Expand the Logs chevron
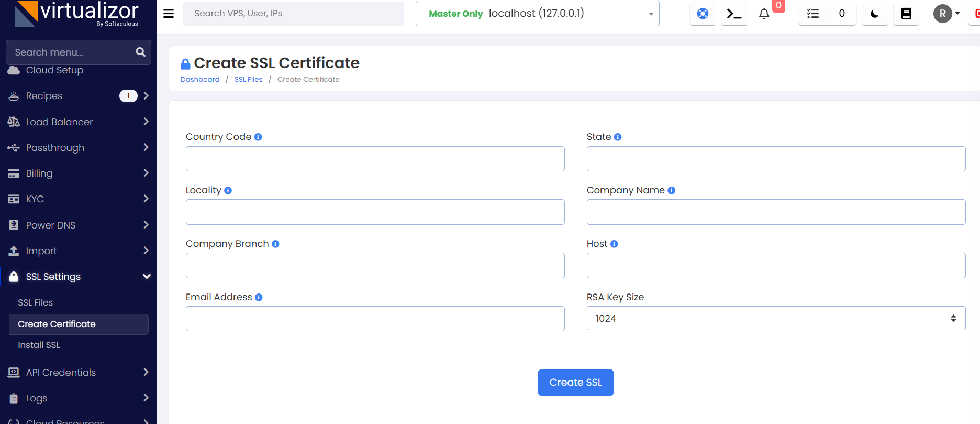This screenshot has width=980, height=424. pos(146,398)
